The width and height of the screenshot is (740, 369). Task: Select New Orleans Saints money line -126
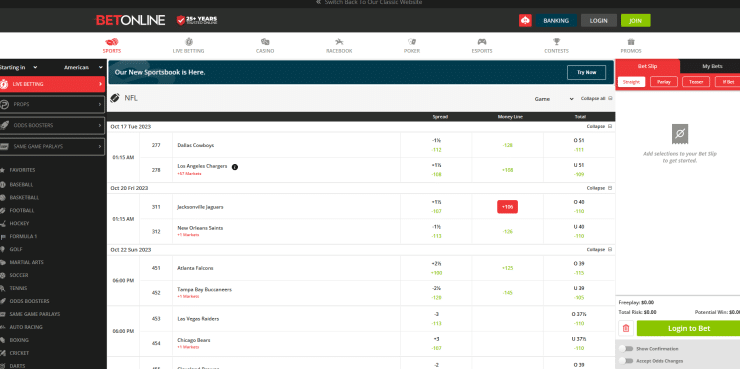507,231
